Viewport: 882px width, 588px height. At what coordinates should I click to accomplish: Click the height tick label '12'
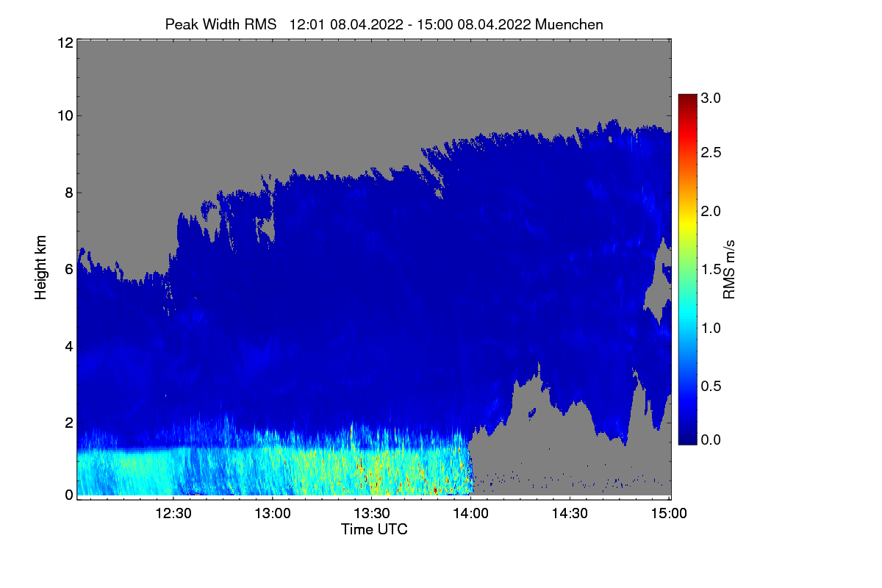pos(65,43)
